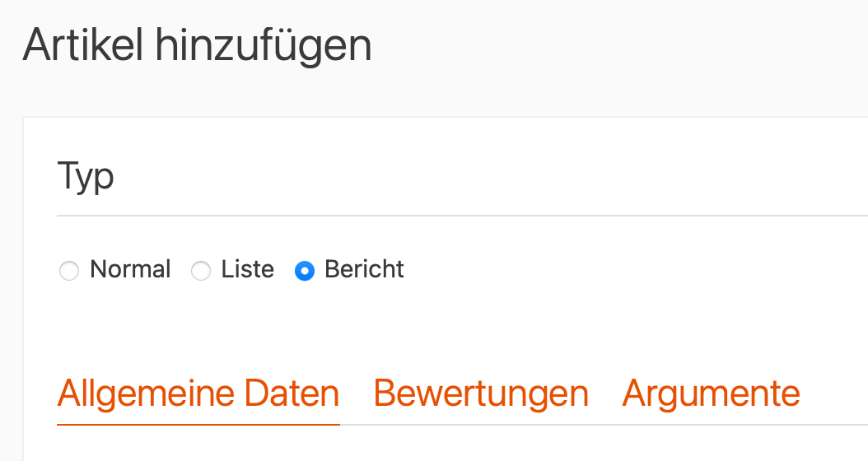Image resolution: width=868 pixels, height=461 pixels.
Task: Click the "Liste" label text
Action: tap(247, 269)
